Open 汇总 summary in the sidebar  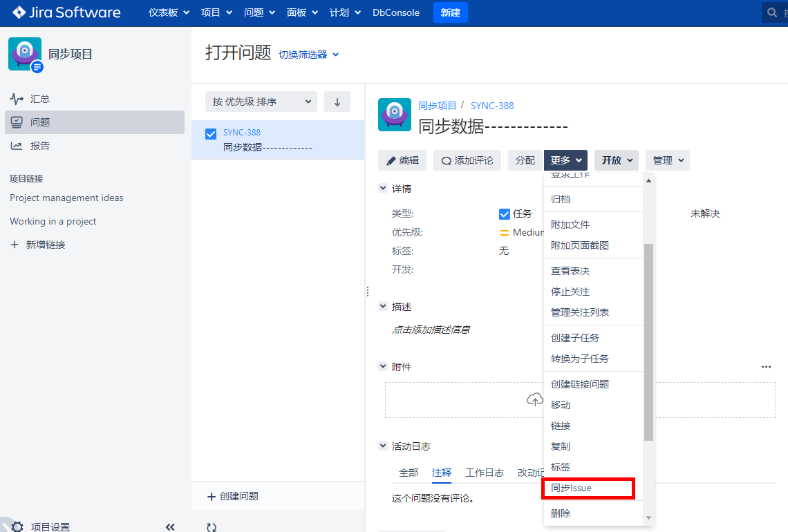[40, 99]
